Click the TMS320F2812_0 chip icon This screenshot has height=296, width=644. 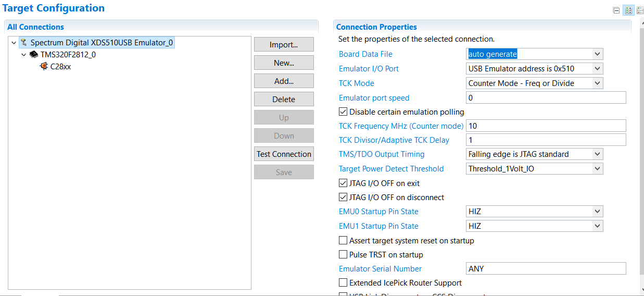[34, 55]
